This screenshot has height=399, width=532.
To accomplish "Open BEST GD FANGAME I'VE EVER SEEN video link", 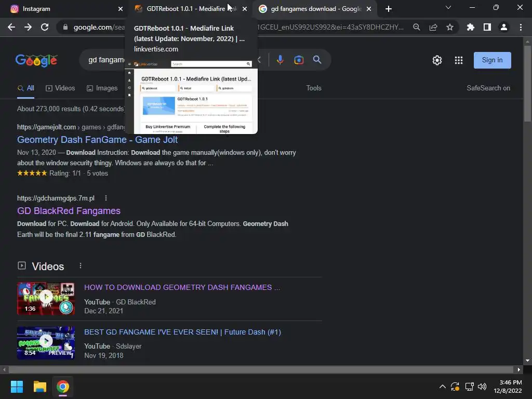I will (x=182, y=332).
